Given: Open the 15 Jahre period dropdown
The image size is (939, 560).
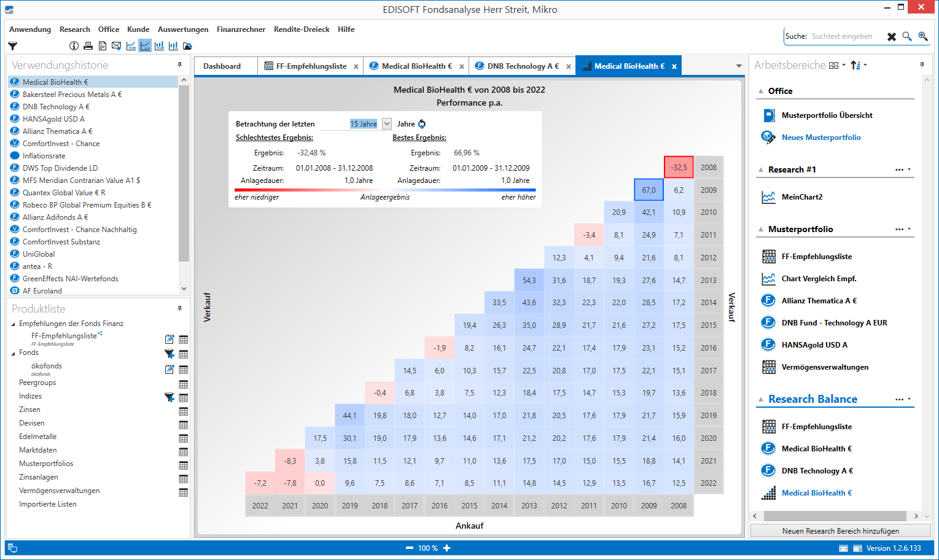Looking at the screenshot, I should click(386, 124).
